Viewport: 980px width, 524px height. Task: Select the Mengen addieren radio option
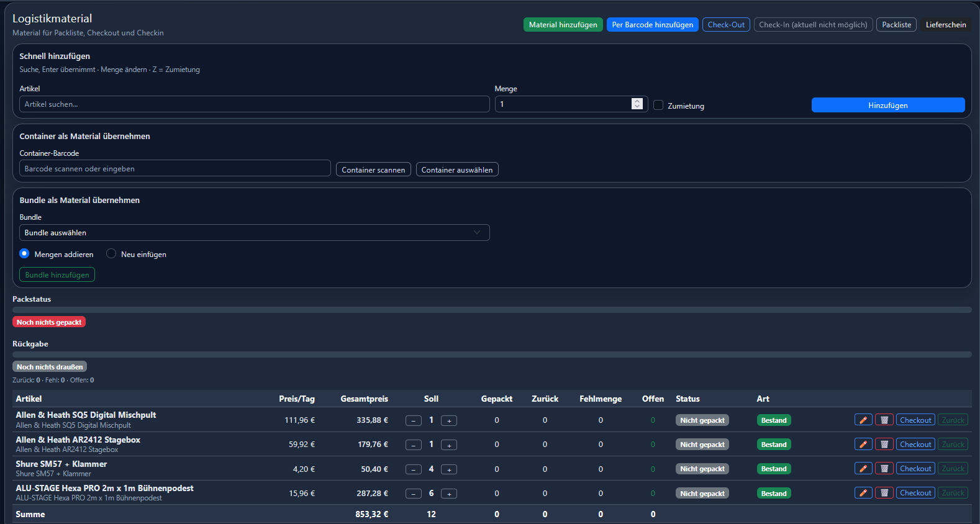coord(24,253)
